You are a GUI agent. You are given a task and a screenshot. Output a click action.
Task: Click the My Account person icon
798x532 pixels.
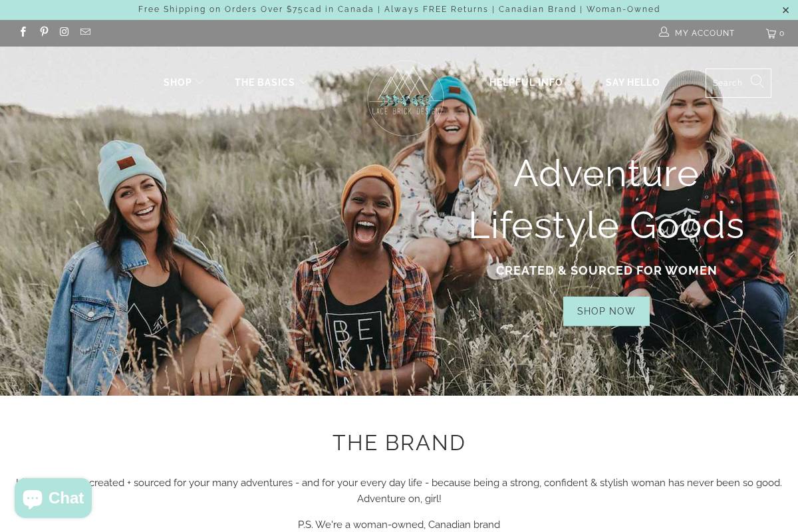[x=664, y=32]
